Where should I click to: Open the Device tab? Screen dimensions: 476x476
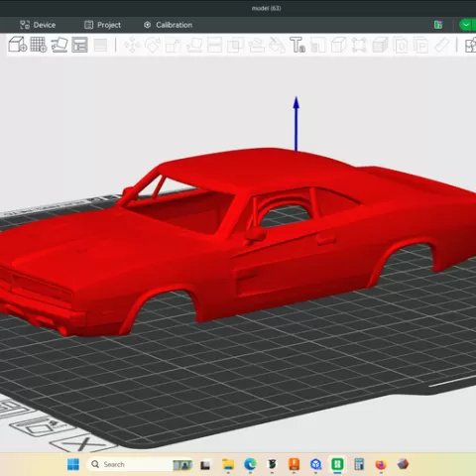(x=38, y=25)
